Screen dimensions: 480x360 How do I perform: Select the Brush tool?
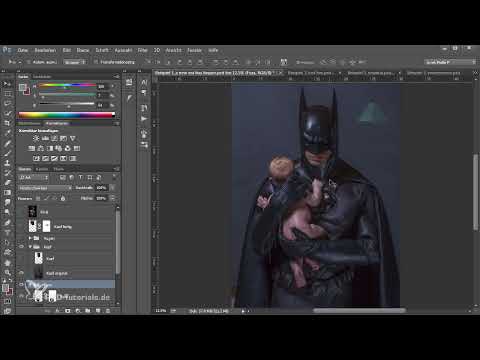click(7, 153)
